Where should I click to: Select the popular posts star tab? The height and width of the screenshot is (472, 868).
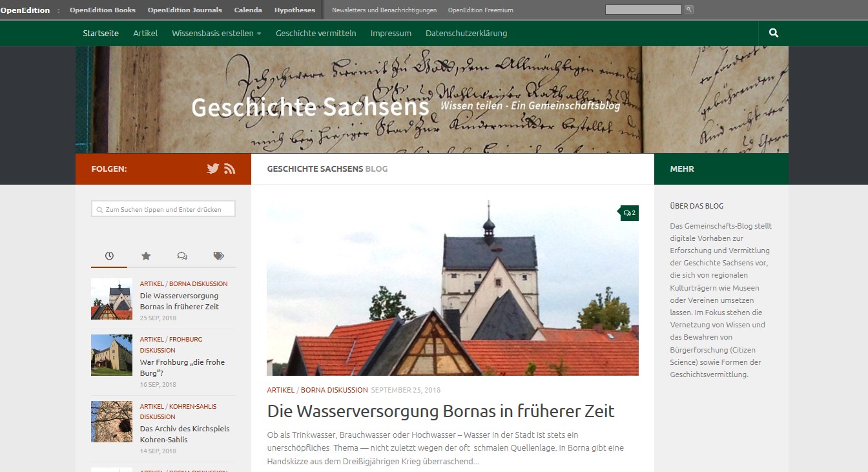pos(146,256)
